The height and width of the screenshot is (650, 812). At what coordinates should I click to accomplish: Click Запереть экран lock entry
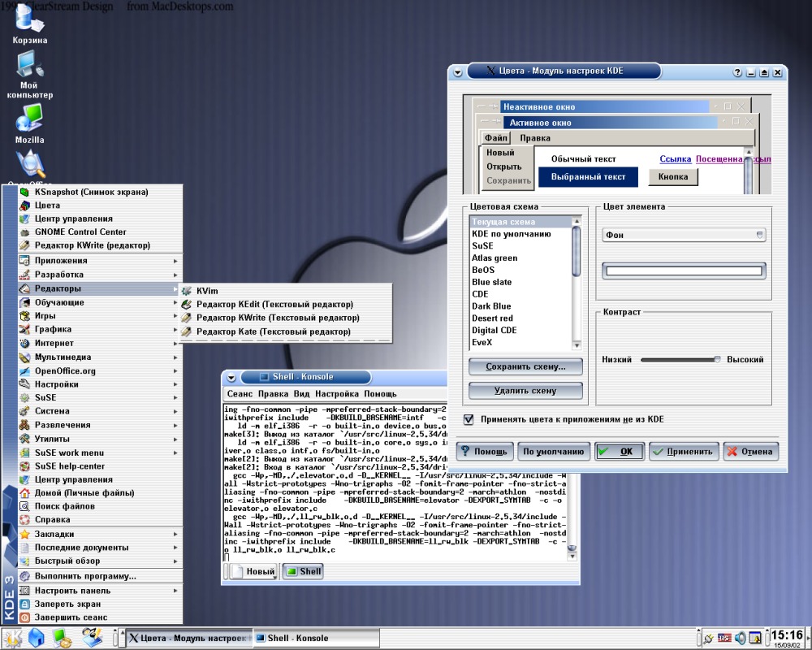coord(101,604)
